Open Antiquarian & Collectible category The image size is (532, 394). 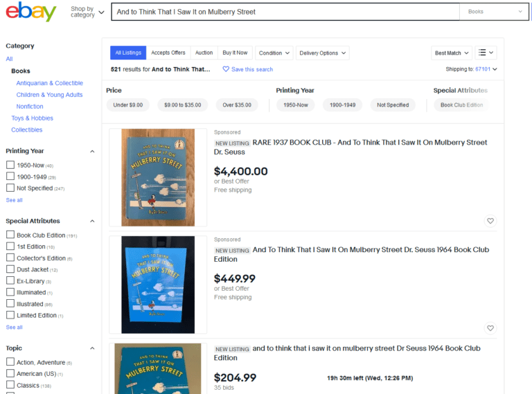[50, 83]
